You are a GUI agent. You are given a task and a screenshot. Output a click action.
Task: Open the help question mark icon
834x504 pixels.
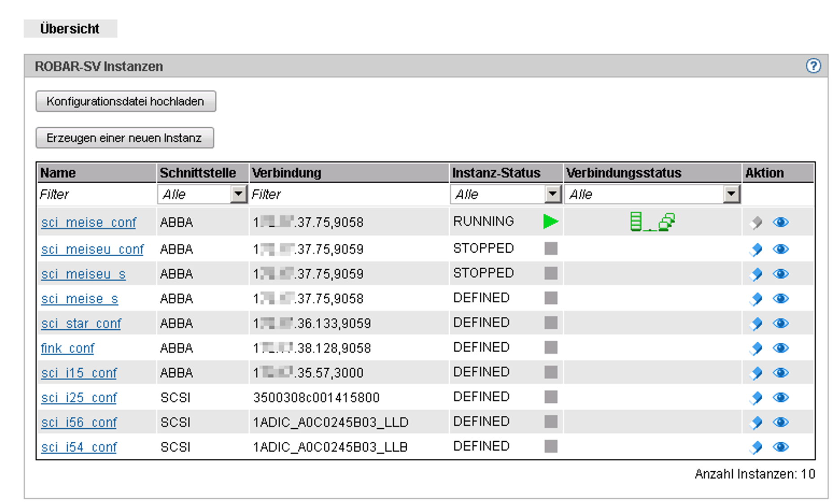tap(813, 66)
